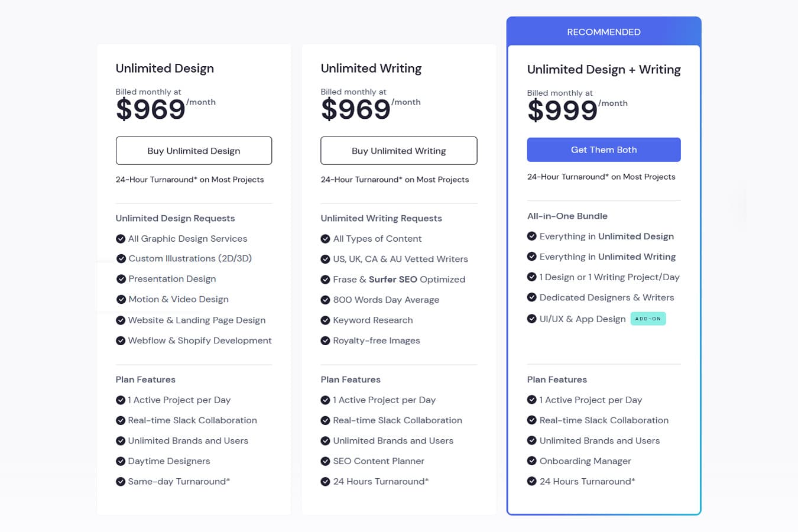Click the Unlimited Writing plan title
This screenshot has height=532, width=798.
click(x=371, y=69)
